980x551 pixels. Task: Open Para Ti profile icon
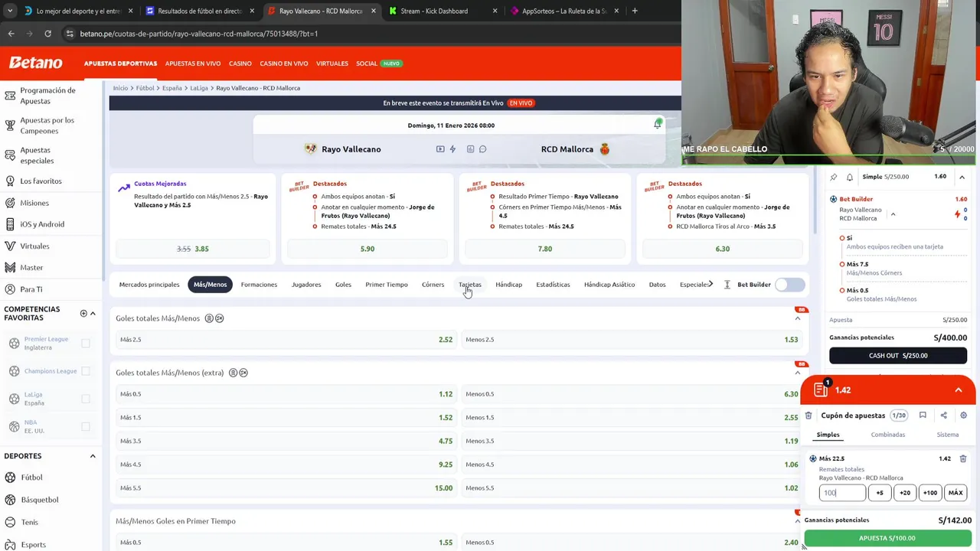coord(10,289)
